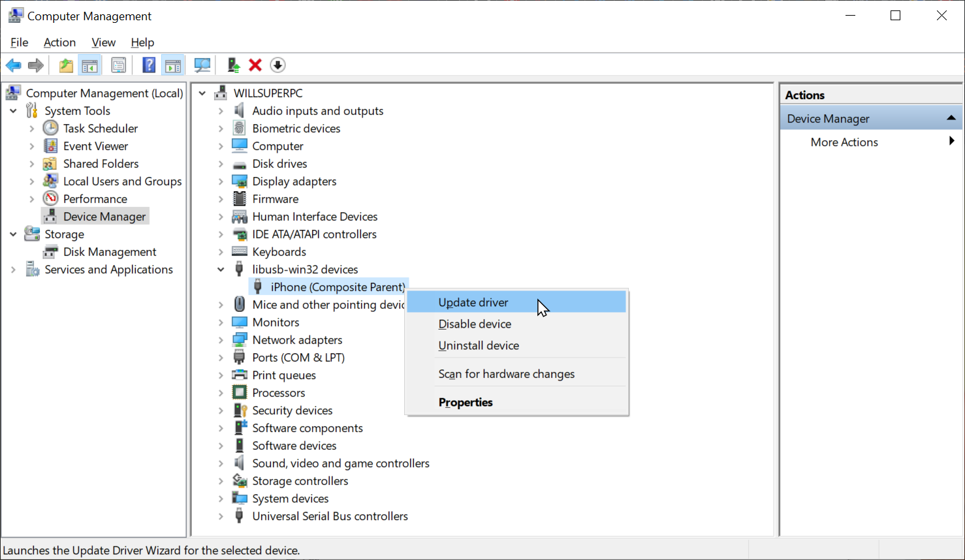
Task: Toggle the Show/Hide Action Pane toolbar icon
Action: [x=173, y=65]
